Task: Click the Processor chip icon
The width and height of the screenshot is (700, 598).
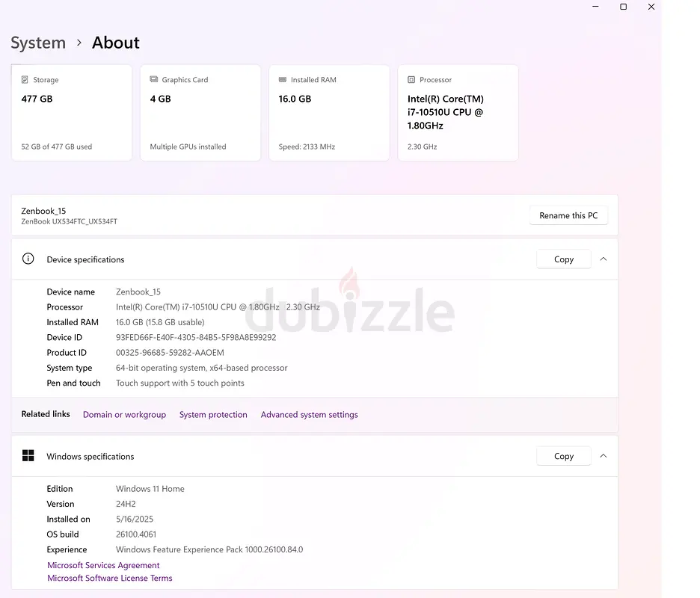Action: pos(411,79)
